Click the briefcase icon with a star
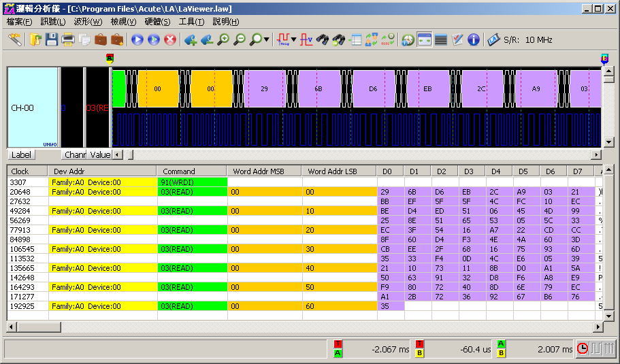Viewport: 620px width, 364px height. click(x=116, y=39)
